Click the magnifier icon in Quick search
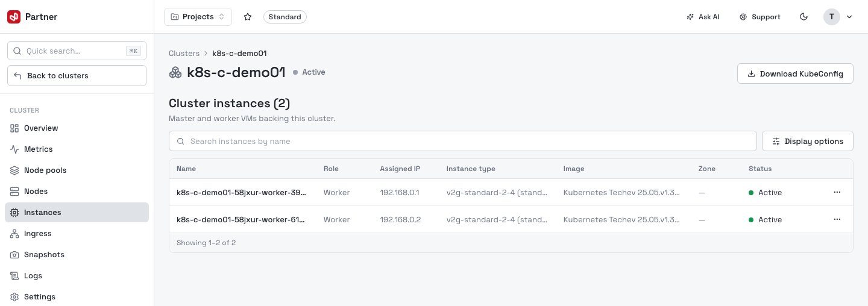The image size is (868, 306). point(17,51)
